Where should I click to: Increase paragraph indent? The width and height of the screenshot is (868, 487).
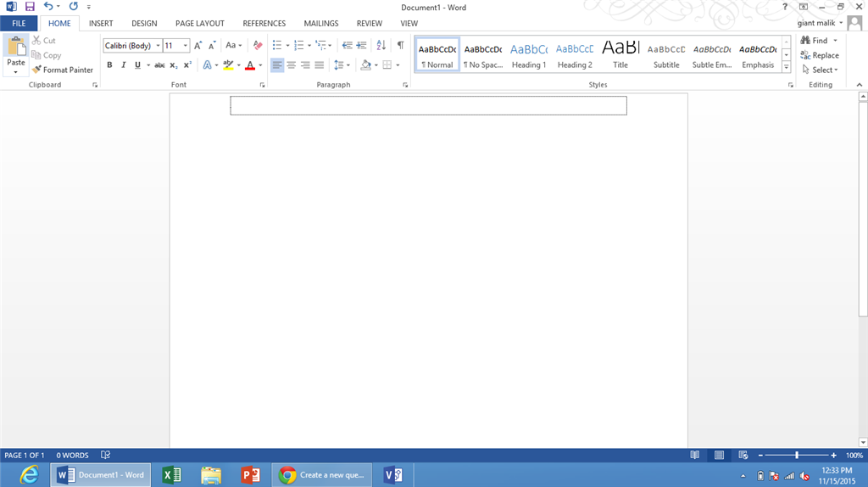click(361, 46)
